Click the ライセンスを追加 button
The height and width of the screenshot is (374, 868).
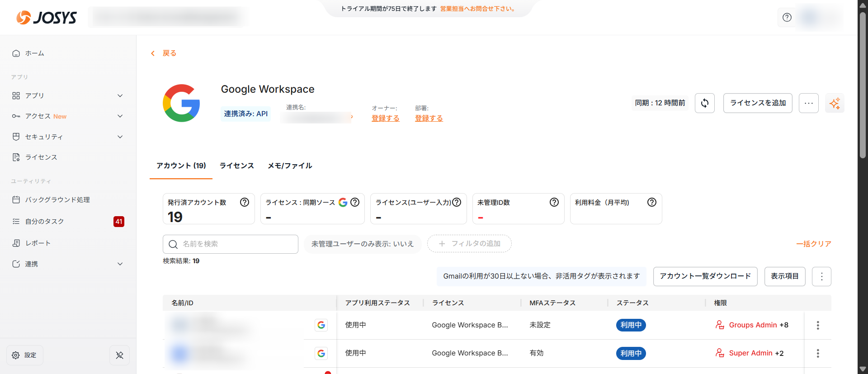click(758, 103)
